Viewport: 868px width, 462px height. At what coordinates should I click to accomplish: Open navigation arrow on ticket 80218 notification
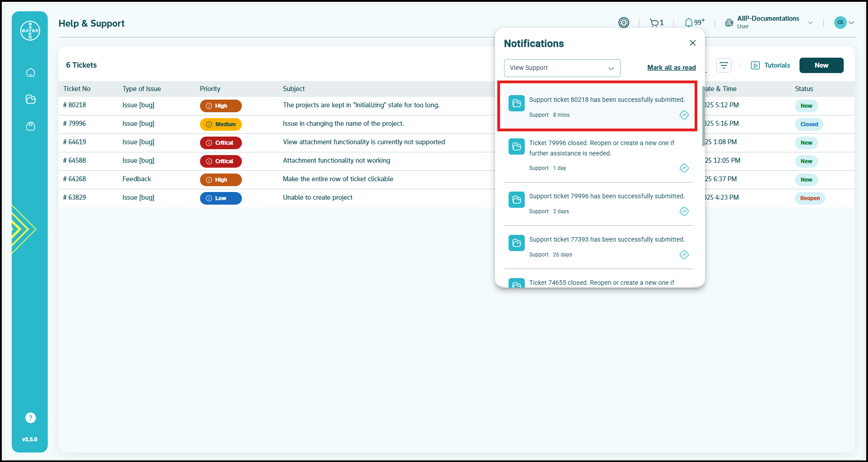coord(684,115)
